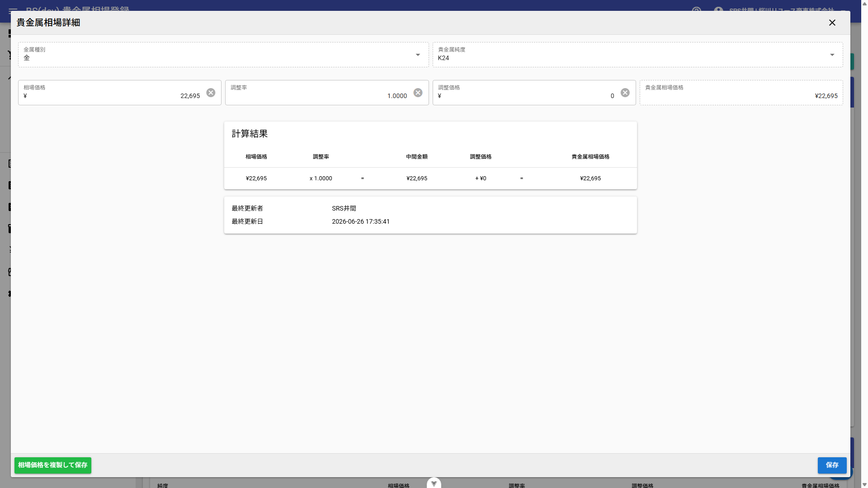The height and width of the screenshot is (488, 868).
Task: Open the 貴金属純度 dropdown showing K24
Action: [637, 55]
